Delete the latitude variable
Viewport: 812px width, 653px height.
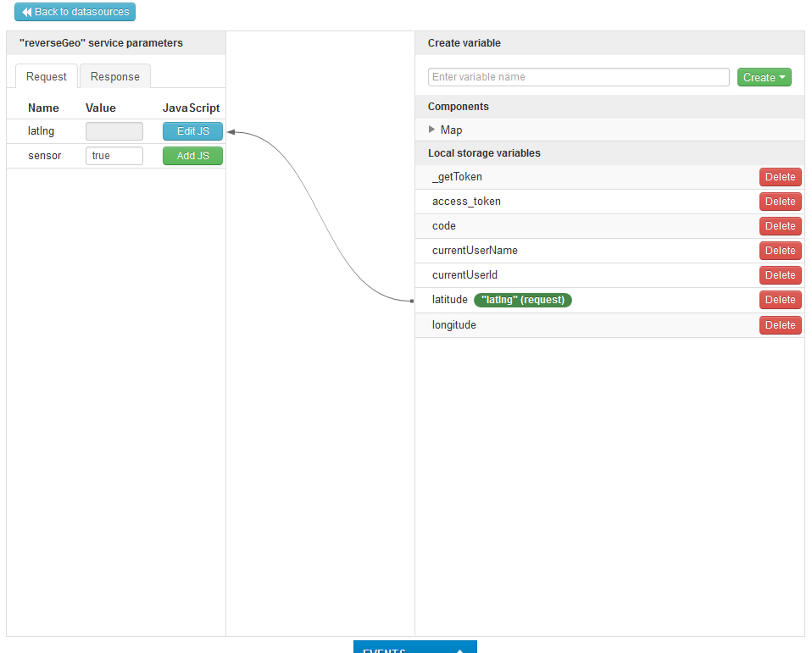pyautogui.click(x=780, y=300)
